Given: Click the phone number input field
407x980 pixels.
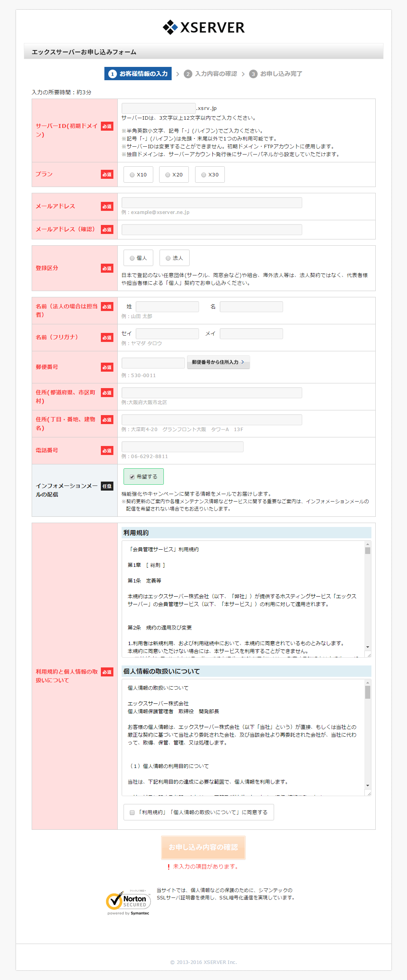Looking at the screenshot, I should tap(182, 447).
